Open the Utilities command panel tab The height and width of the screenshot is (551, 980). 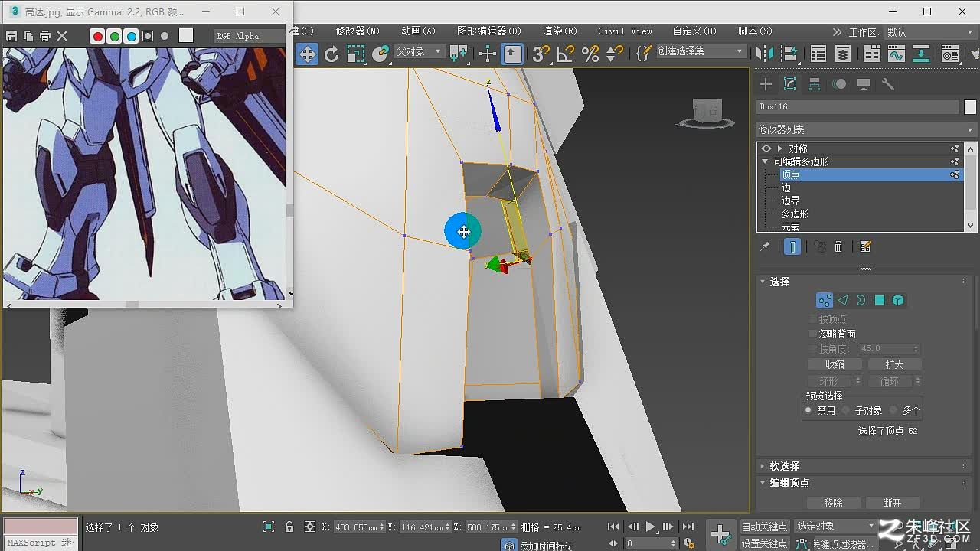(888, 84)
